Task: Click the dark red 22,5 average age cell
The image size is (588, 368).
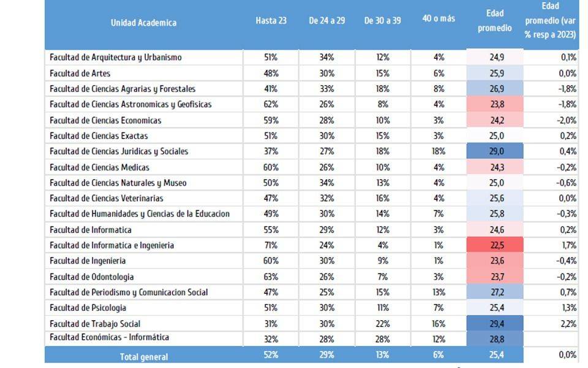Action: click(494, 245)
